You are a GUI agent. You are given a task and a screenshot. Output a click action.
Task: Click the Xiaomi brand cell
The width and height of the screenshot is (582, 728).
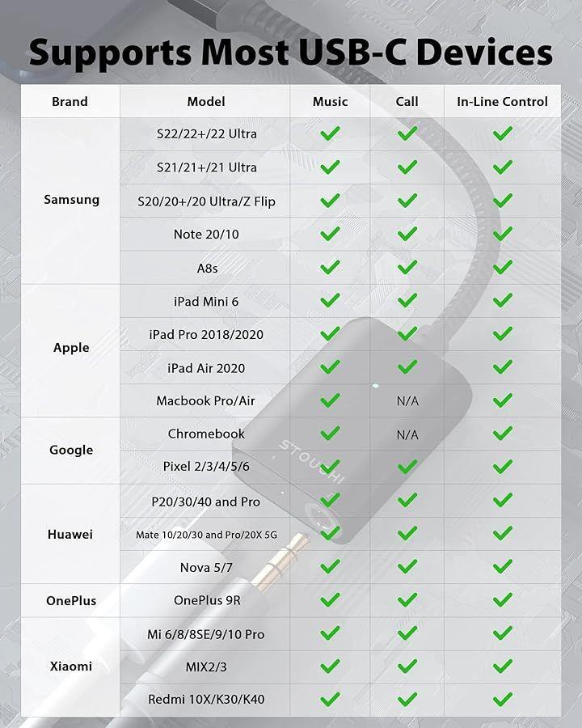(x=71, y=667)
